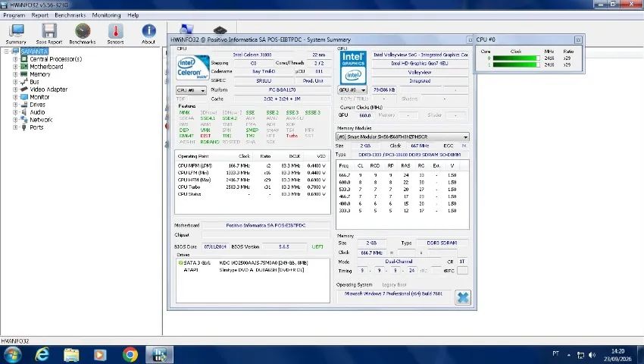The image size is (644, 364).
Task: Click the Drives tree icon
Action: [24, 105]
